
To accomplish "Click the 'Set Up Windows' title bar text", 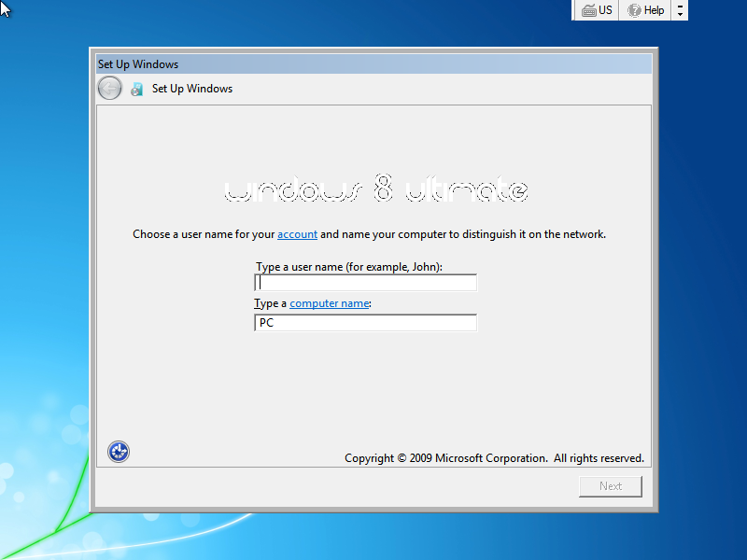I will (x=138, y=64).
